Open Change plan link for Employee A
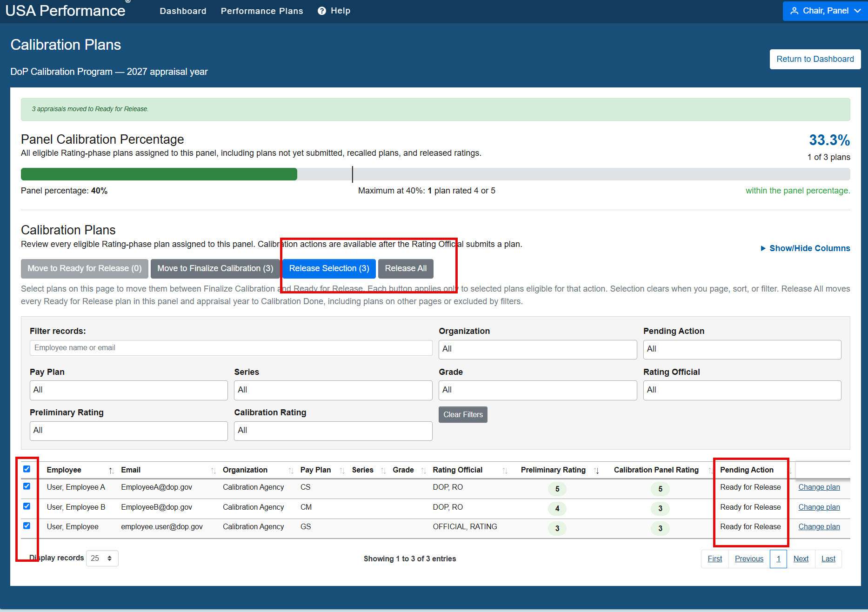This screenshot has height=612, width=868. 819,487
